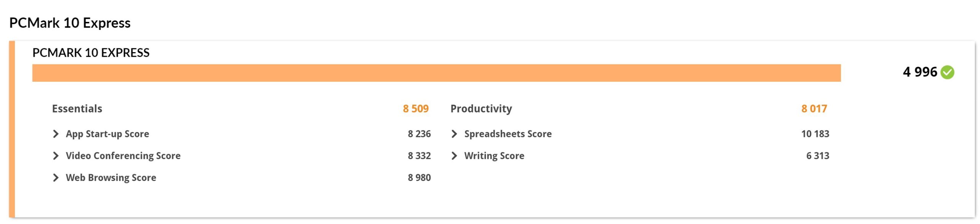Click the Spreadsheets Score label
This screenshot has height=224, width=980.
coord(508,134)
